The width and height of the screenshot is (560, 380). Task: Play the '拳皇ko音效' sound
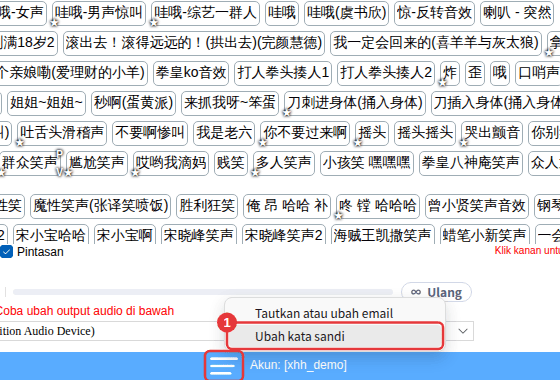point(191,73)
